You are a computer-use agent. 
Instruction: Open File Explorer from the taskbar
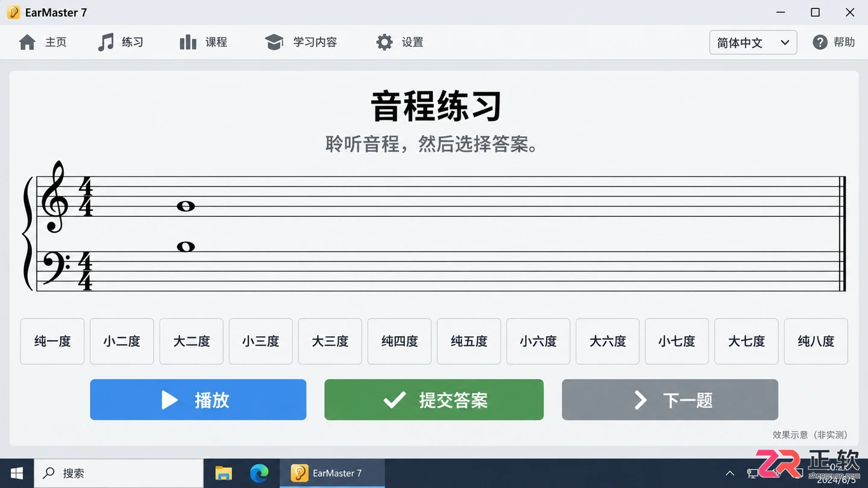tap(224, 474)
